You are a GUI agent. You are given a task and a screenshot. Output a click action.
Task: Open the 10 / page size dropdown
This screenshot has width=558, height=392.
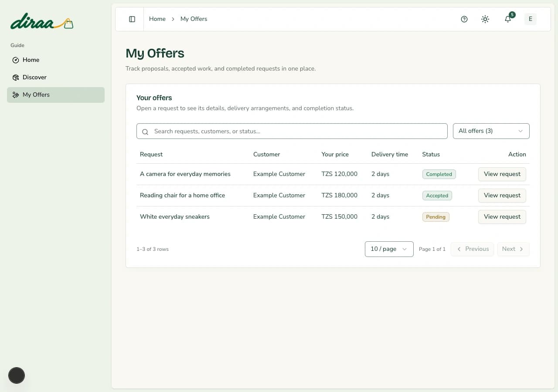click(389, 249)
